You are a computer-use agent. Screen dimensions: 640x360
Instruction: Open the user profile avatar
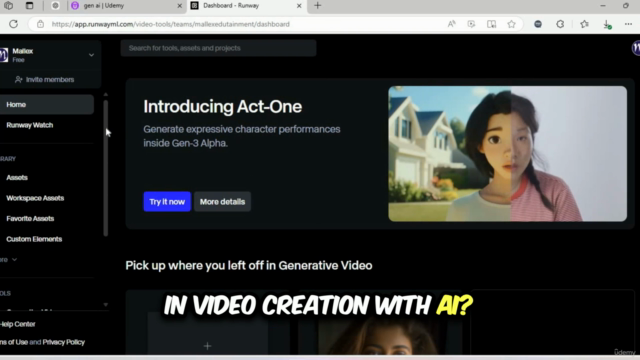[x=636, y=48]
